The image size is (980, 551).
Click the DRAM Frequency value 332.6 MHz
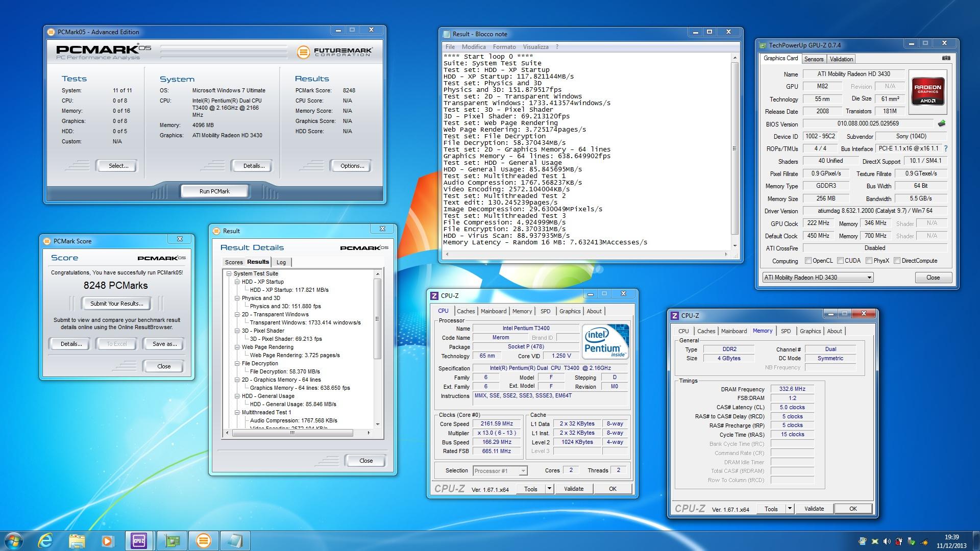click(x=792, y=389)
